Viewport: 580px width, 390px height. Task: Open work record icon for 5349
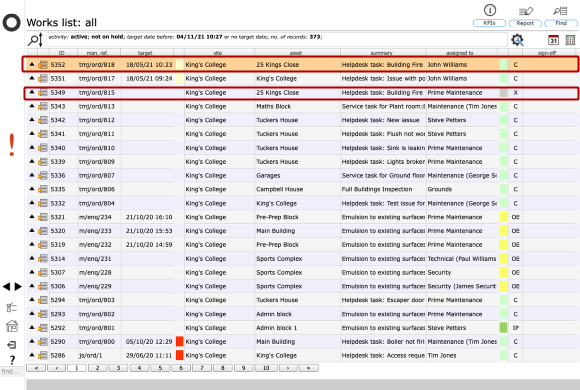(x=43, y=93)
